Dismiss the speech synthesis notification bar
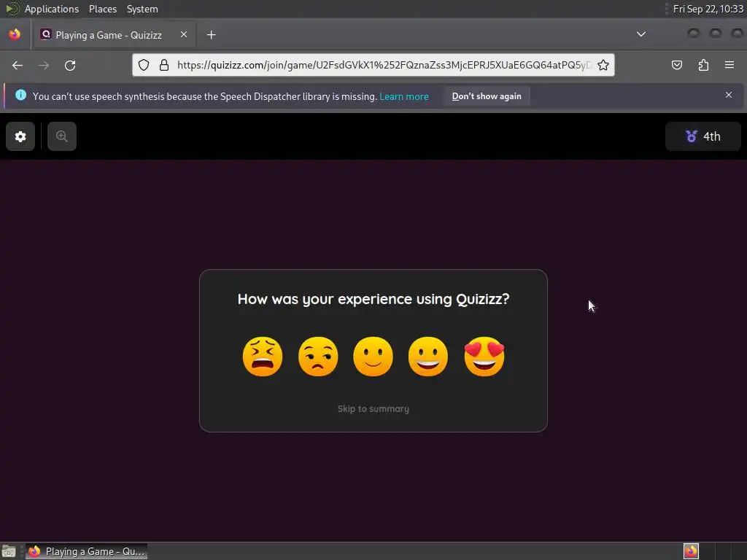The height and width of the screenshot is (560, 747). (729, 95)
